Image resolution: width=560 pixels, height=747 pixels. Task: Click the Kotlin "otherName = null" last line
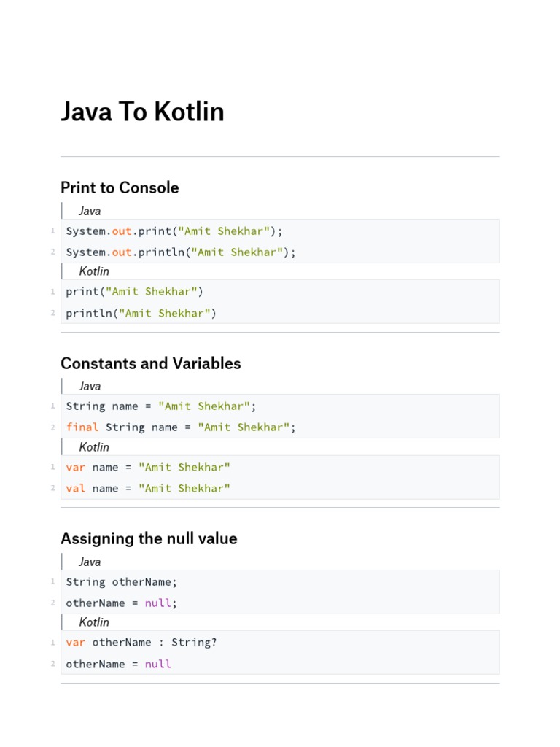click(x=118, y=665)
